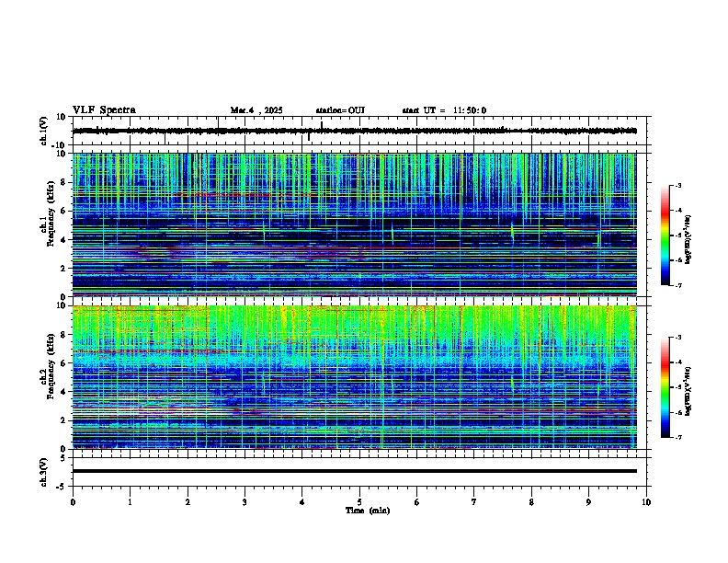Click time axis tick label "0"
Screen dimensions: 728x563
(73, 502)
